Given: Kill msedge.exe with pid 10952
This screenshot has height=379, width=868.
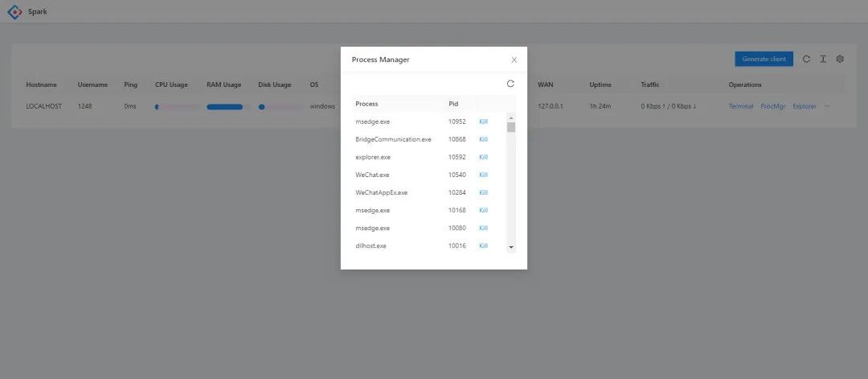Looking at the screenshot, I should (x=483, y=122).
